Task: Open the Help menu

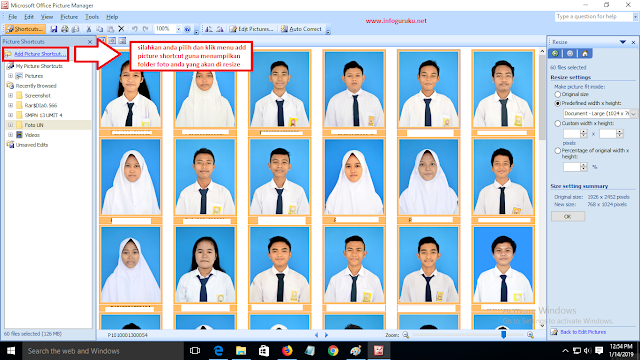Action: point(112,17)
